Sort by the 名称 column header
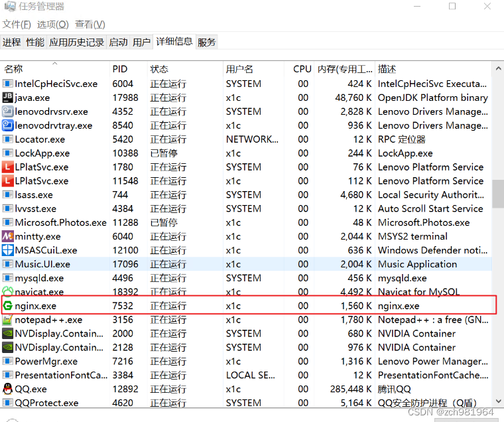The width and height of the screenshot is (504, 422). click(x=55, y=69)
